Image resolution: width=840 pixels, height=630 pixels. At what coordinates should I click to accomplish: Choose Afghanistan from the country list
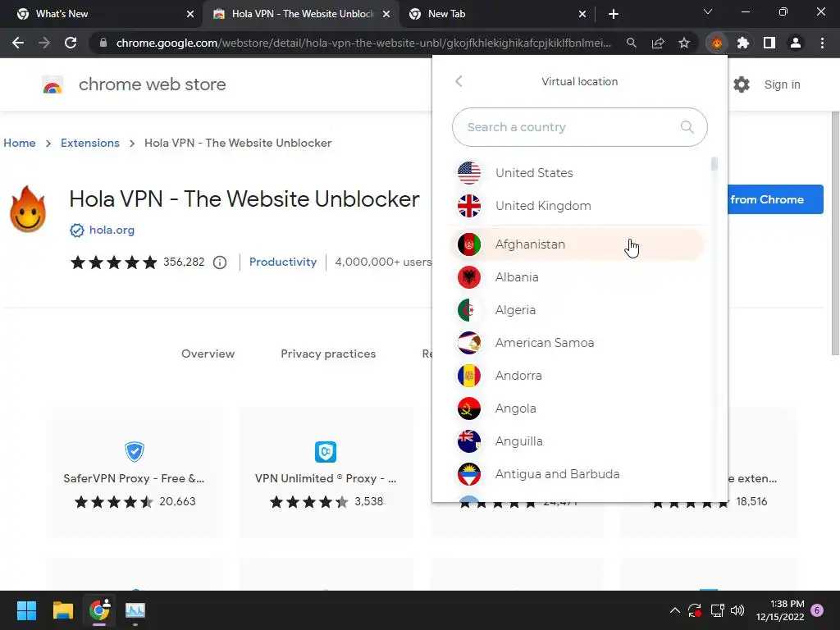[x=577, y=244]
